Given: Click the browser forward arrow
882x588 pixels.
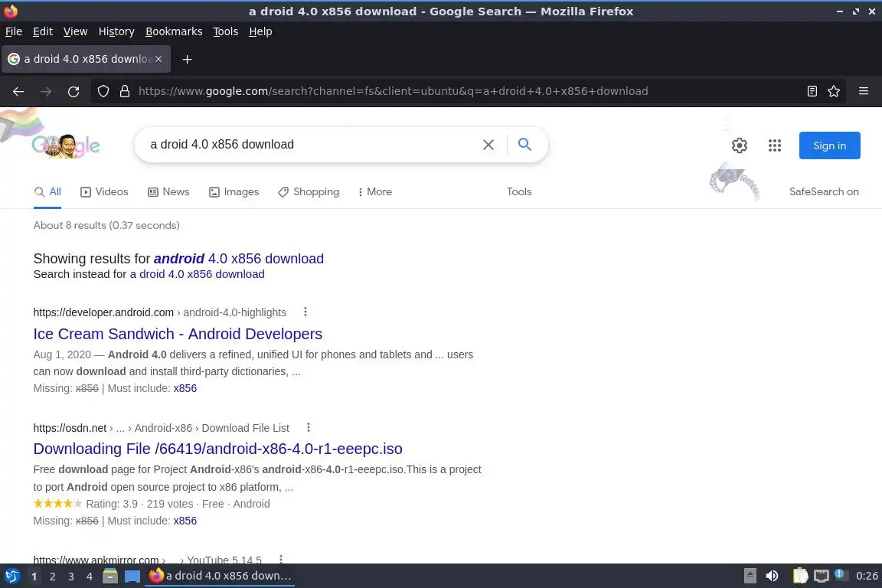Looking at the screenshot, I should (x=46, y=91).
